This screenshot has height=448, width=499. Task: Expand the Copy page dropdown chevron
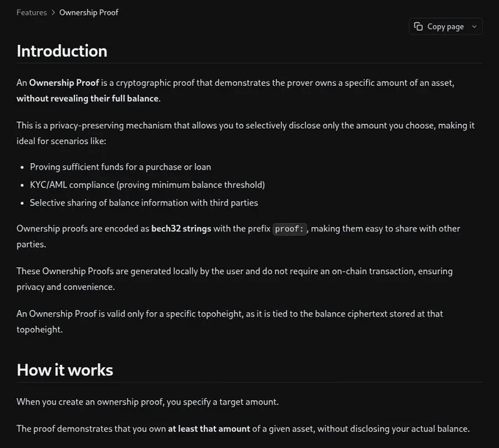(474, 26)
